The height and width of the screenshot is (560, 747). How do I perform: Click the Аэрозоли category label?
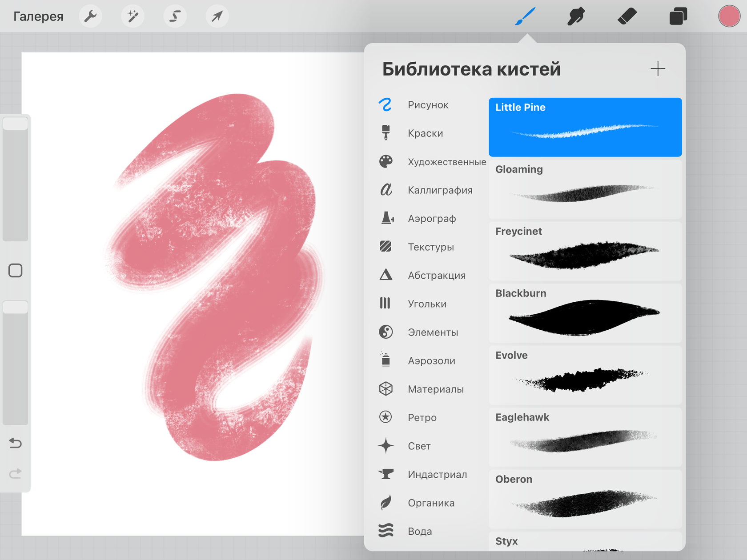coord(431,361)
